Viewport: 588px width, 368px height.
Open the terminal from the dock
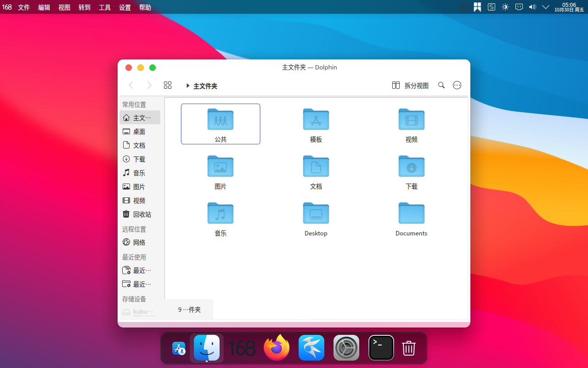381,348
